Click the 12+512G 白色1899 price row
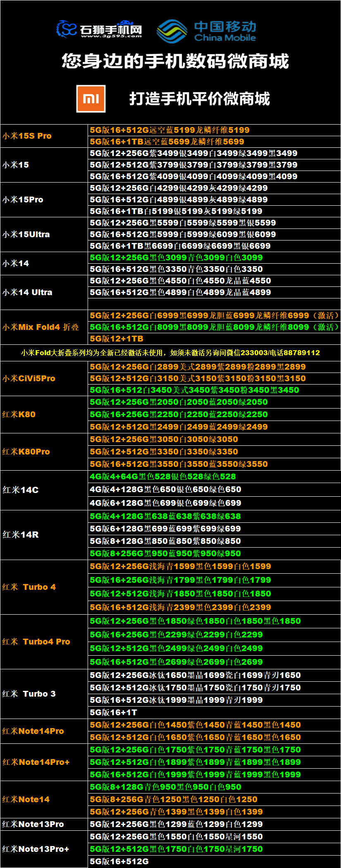 coord(215,762)
